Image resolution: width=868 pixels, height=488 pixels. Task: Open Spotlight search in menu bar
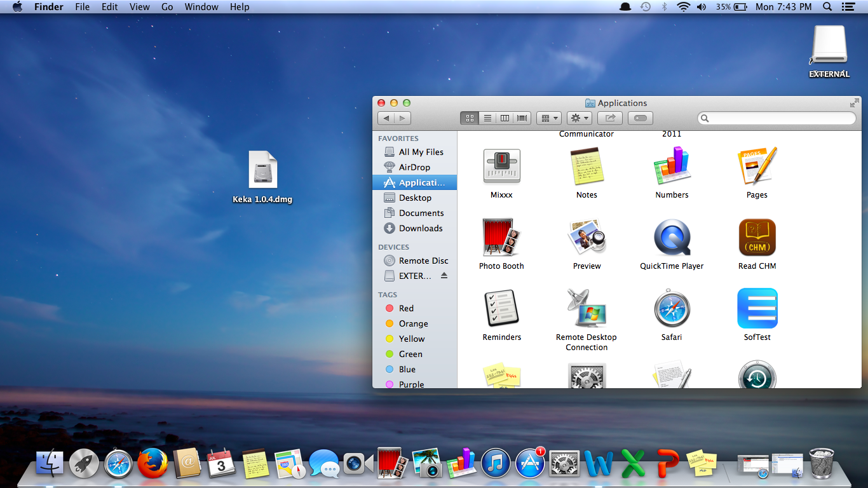(827, 7)
